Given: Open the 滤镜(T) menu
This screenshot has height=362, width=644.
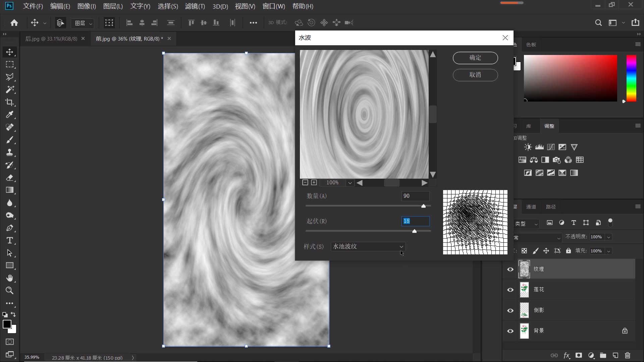Looking at the screenshot, I should [195, 6].
